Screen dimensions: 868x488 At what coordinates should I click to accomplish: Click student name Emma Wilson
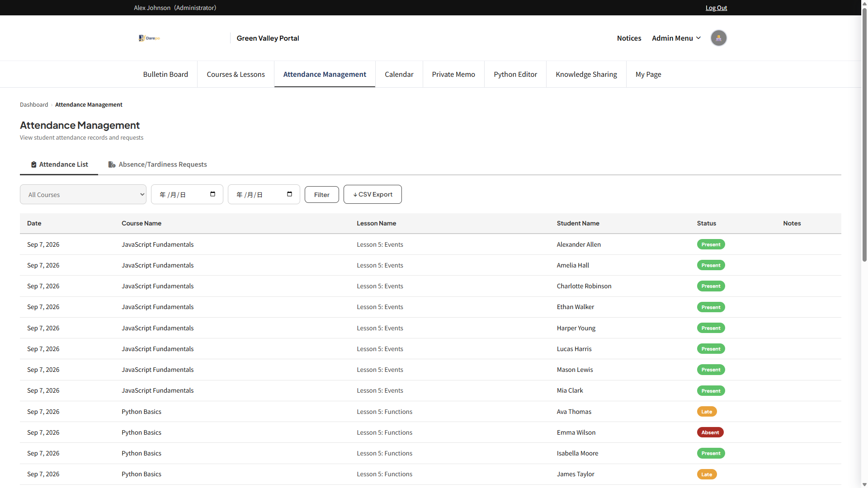[576, 432]
